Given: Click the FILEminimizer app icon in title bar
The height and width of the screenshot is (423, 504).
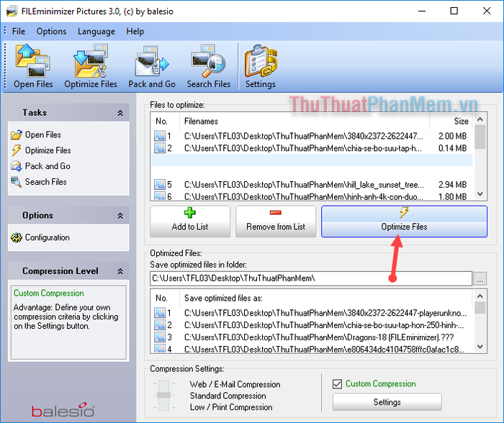Looking at the screenshot, I should pyautogui.click(x=12, y=12).
